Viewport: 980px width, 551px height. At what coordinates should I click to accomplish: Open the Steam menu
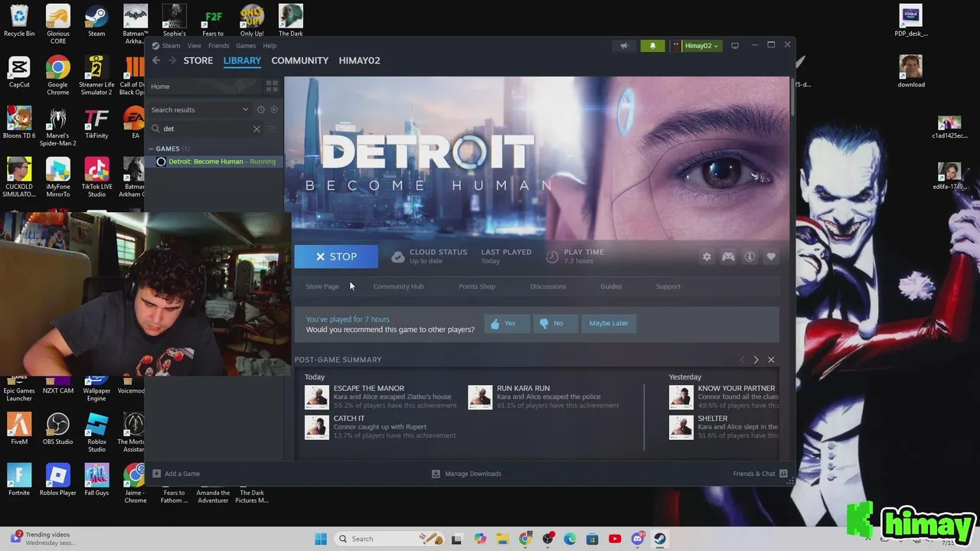click(171, 46)
